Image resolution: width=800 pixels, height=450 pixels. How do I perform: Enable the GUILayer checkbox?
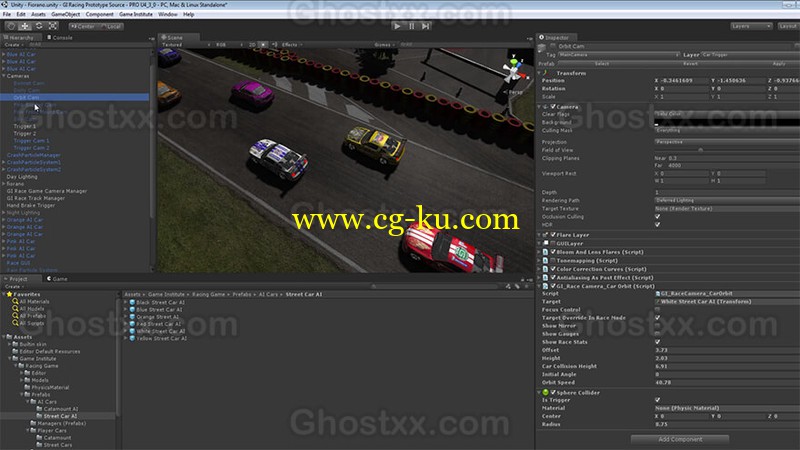point(553,243)
